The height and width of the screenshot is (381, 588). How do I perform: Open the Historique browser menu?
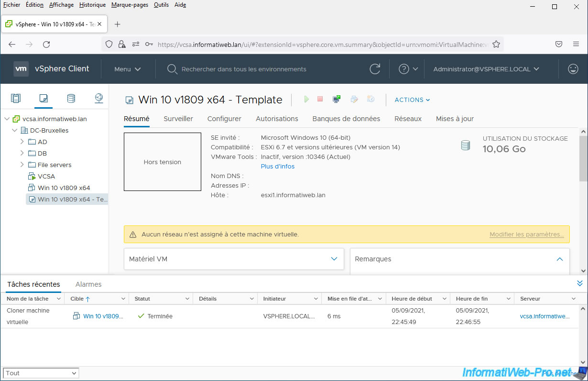pos(93,5)
